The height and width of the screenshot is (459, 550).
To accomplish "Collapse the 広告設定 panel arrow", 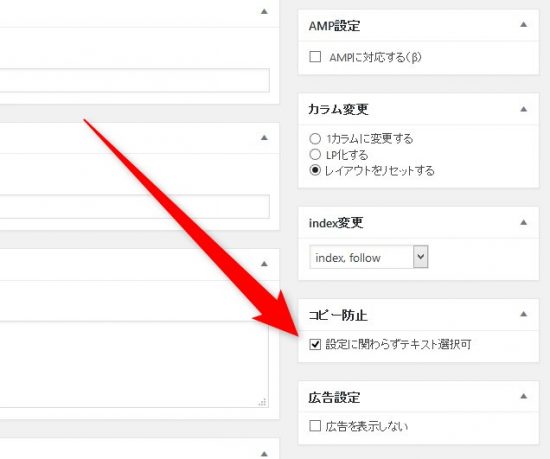I will click(x=523, y=396).
